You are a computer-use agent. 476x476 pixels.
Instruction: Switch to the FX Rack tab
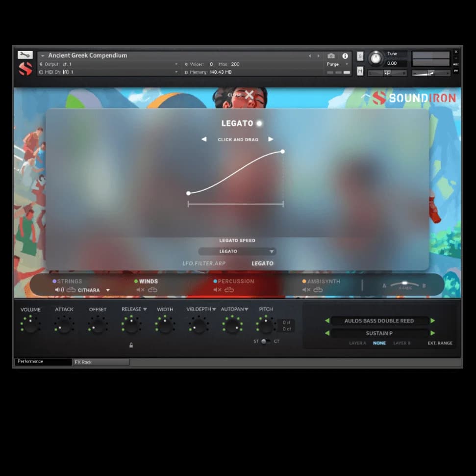(x=100, y=362)
